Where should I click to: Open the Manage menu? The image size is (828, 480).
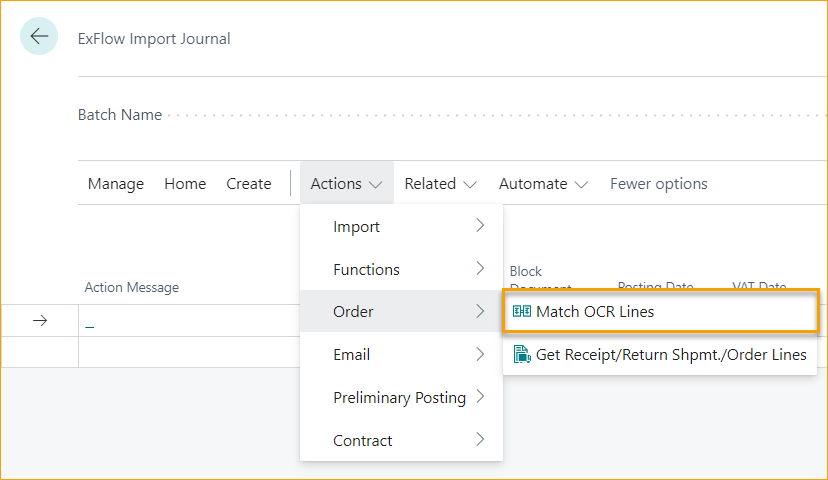(116, 184)
